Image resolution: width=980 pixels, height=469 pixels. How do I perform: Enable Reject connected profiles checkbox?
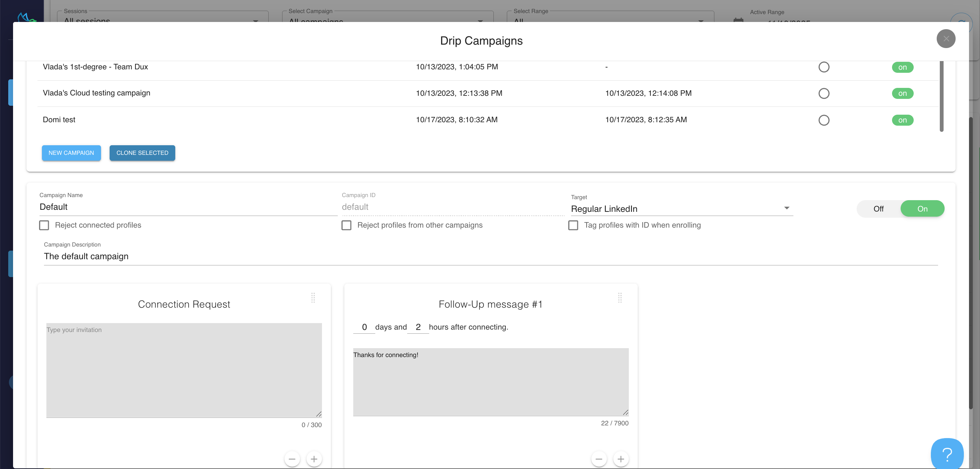[44, 225]
